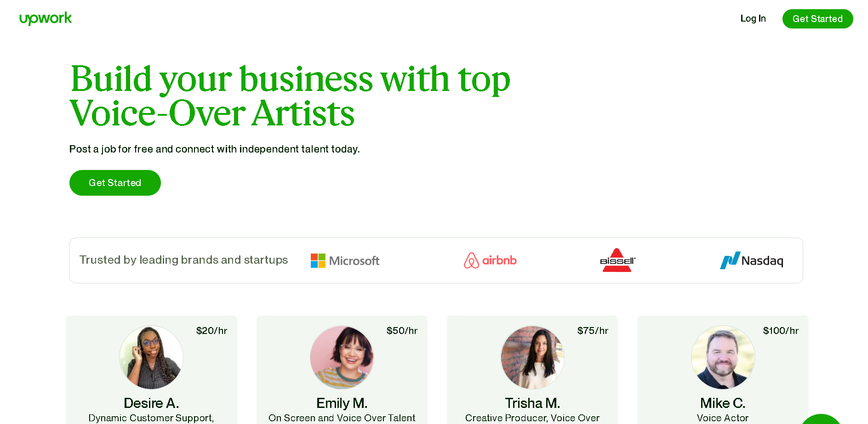Screen dimensions: 868x424
Task: Open Desire A.'s profile photo
Action: 151,357
